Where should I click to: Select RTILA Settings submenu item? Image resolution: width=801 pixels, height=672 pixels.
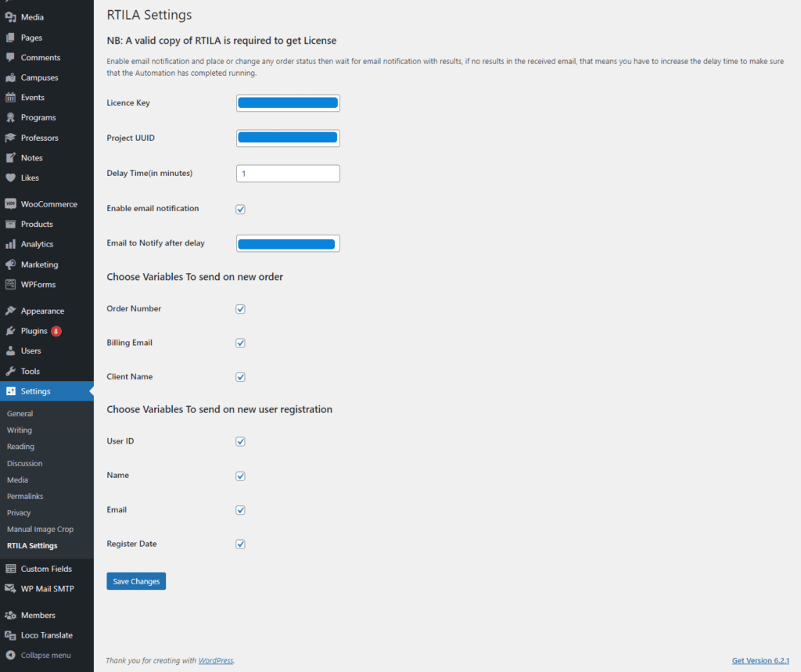(32, 545)
